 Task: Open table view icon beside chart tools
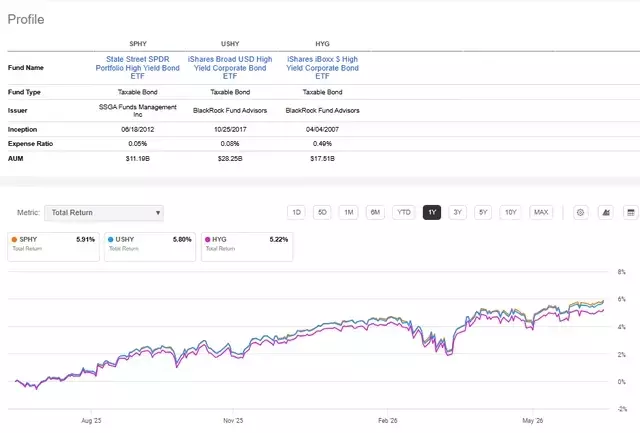coord(631,212)
